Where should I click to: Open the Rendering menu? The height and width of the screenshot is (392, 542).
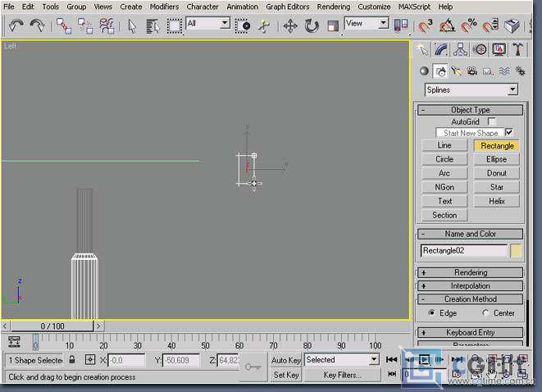[x=333, y=7]
